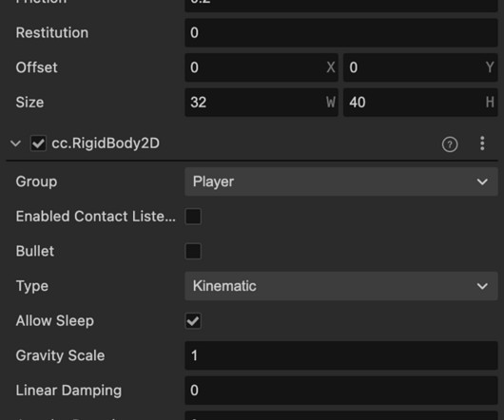Focus the Restitution value field
The image size is (504, 420).
coord(341,32)
